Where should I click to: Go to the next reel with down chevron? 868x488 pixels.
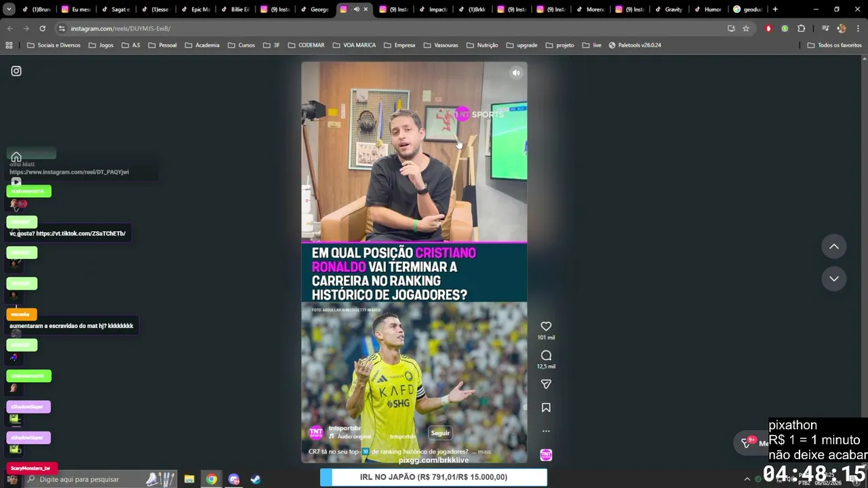pos(834,279)
